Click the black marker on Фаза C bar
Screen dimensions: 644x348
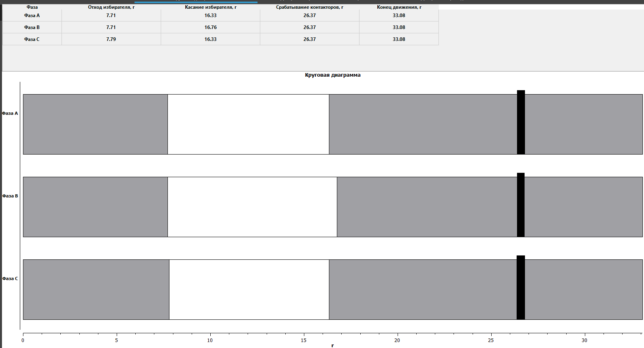(521, 288)
